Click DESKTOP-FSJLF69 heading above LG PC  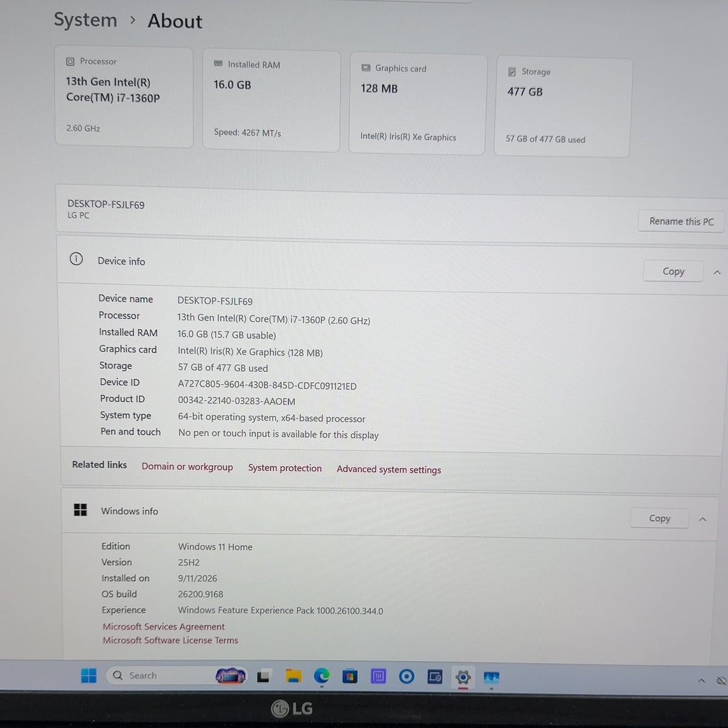tap(106, 204)
